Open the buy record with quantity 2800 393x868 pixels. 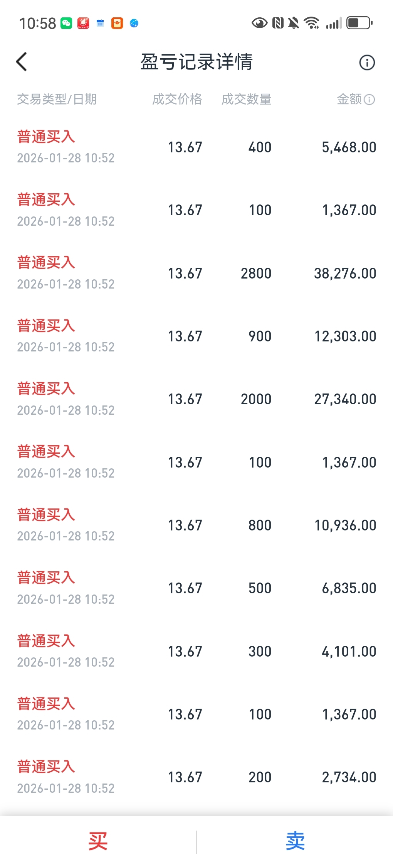click(x=196, y=273)
